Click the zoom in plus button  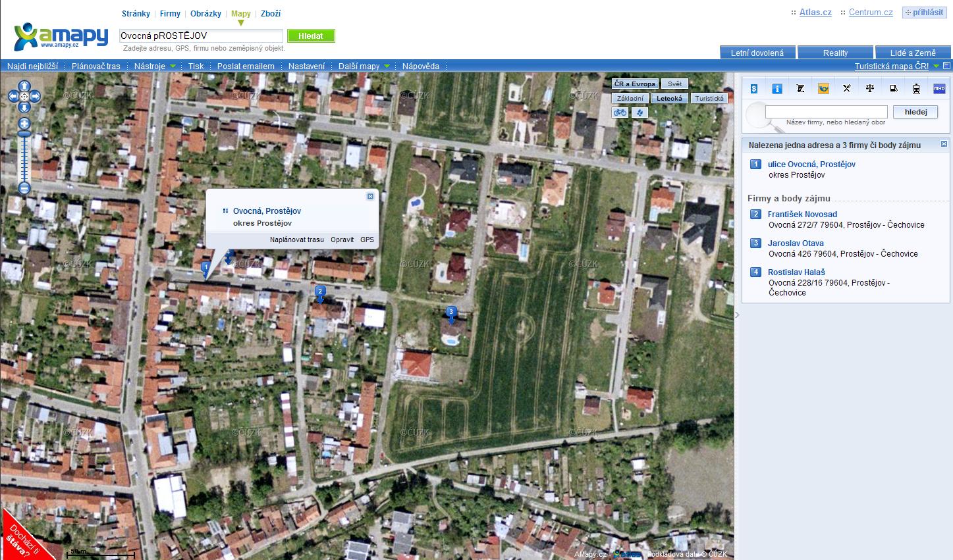24,124
